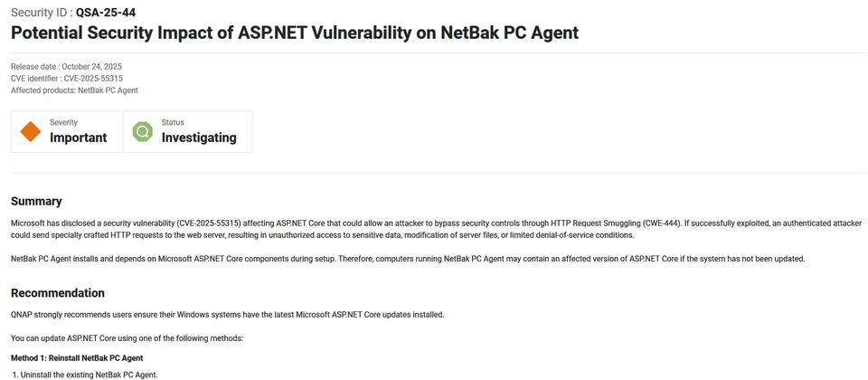The width and height of the screenshot is (868, 380).
Task: Click the Potential Security Impact page title
Action: pos(295,33)
